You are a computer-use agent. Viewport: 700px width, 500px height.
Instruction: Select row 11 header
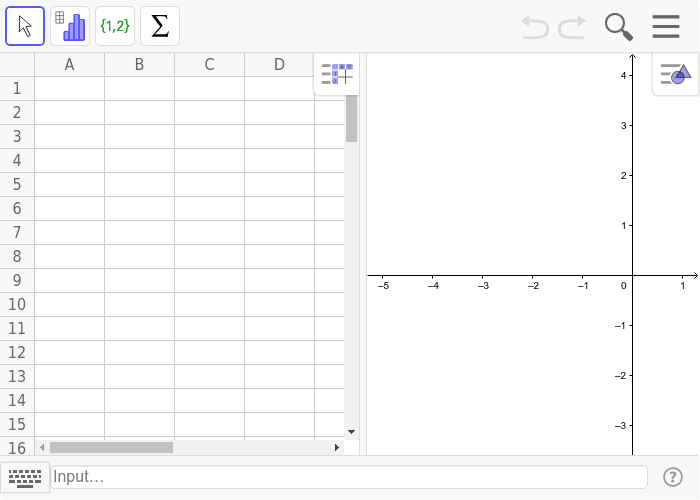(17, 329)
